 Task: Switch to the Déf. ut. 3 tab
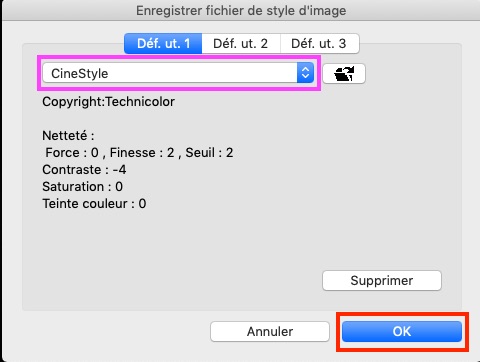point(319,43)
